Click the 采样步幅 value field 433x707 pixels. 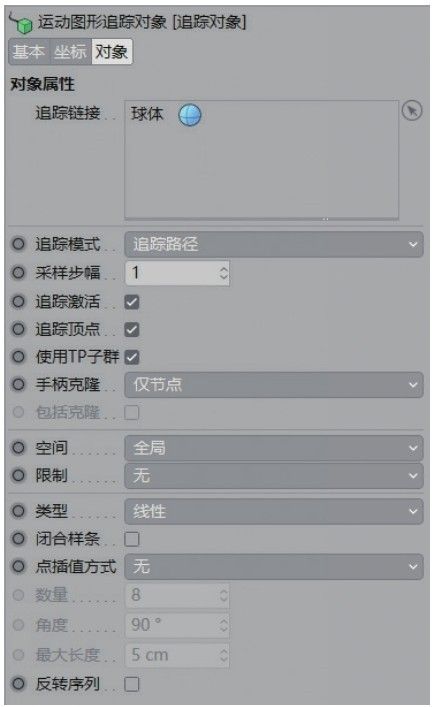[x=177, y=273]
